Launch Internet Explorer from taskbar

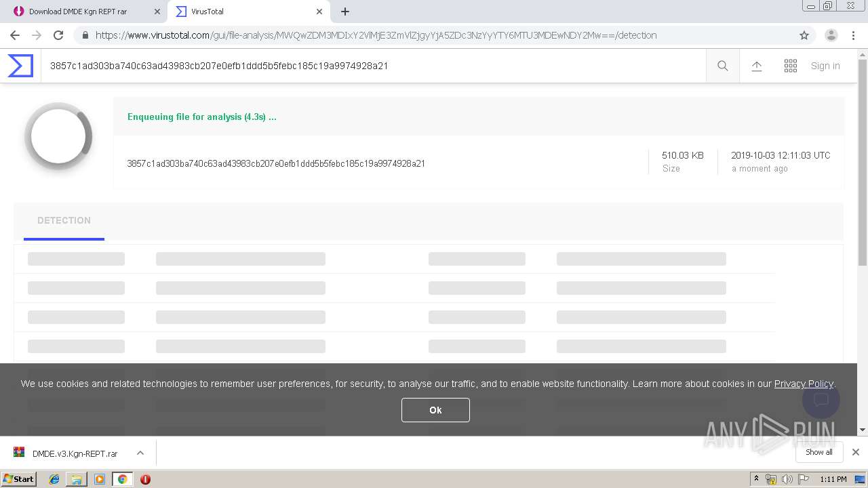pyautogui.click(x=54, y=479)
